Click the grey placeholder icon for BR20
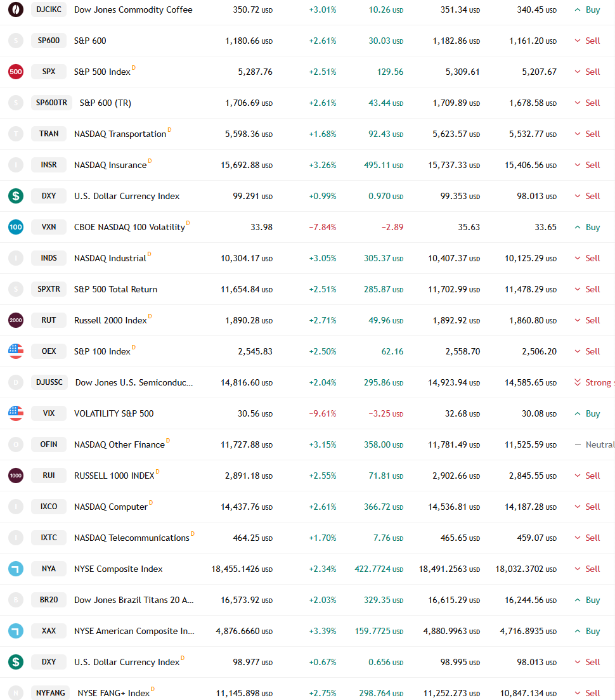The width and height of the screenshot is (615, 700). (16, 600)
